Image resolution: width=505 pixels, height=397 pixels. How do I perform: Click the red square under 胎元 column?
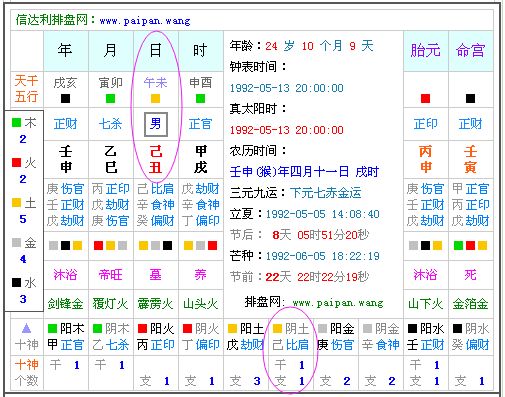coord(425,98)
